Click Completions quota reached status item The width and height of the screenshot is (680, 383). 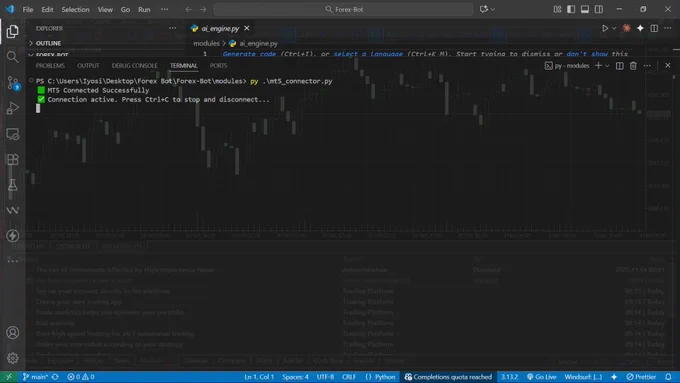(448, 376)
